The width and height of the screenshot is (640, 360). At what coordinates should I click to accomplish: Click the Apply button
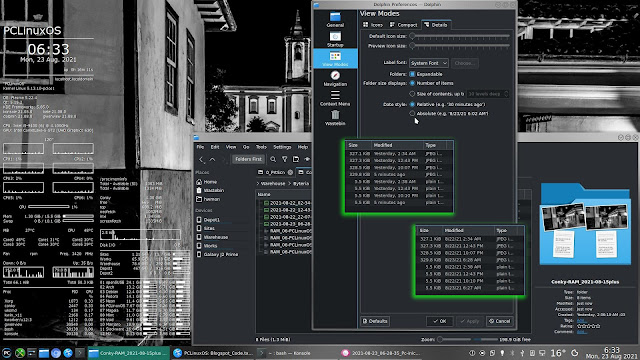[470, 321]
